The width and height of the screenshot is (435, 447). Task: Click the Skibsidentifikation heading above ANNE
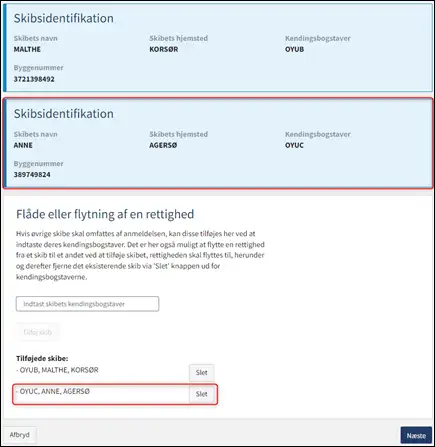click(64, 114)
